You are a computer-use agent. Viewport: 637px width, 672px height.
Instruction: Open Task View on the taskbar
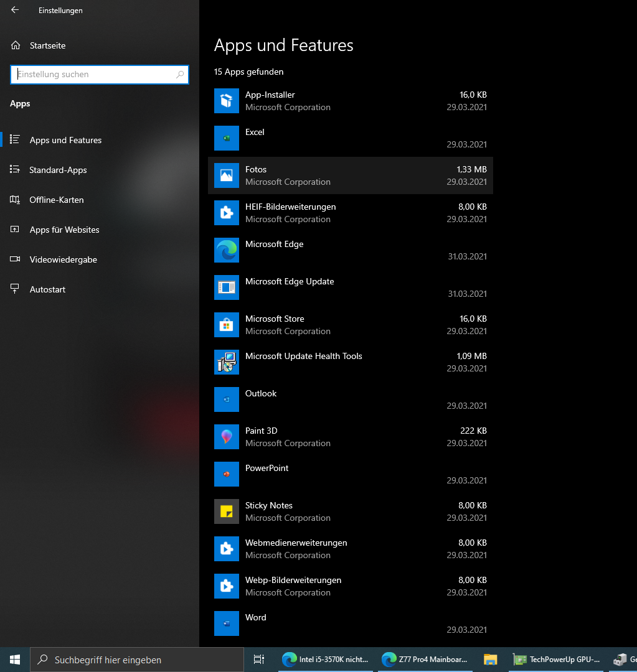pos(258,660)
